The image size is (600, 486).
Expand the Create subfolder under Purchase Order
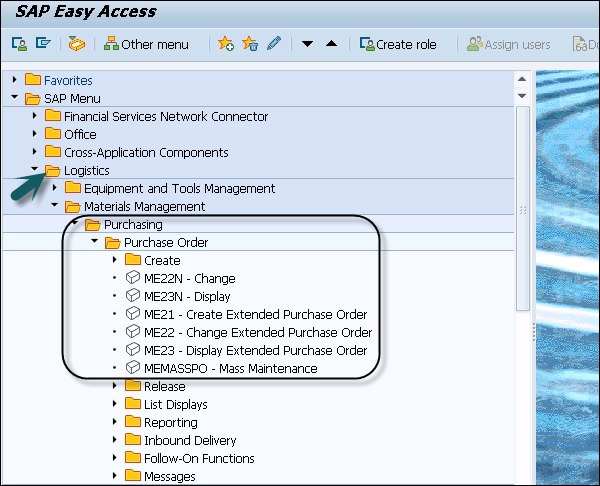click(115, 261)
